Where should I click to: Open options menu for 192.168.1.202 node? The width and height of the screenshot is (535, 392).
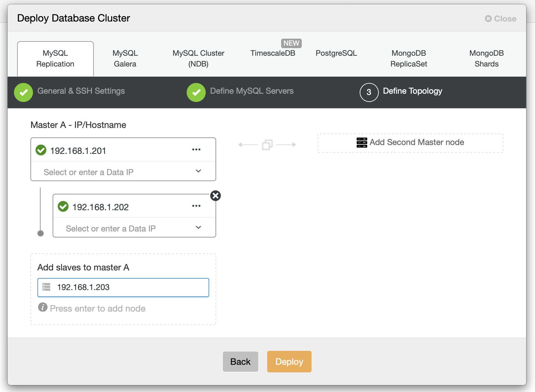196,206
